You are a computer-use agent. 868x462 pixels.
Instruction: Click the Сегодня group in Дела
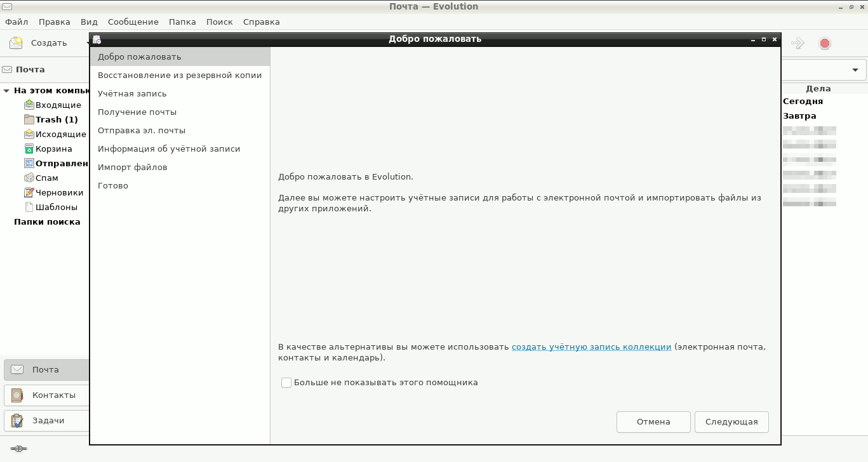pos(803,102)
